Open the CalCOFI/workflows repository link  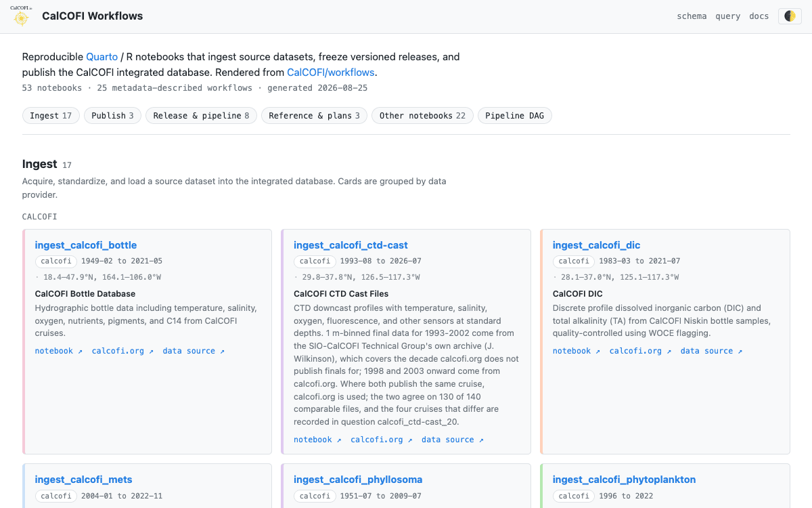point(331,72)
